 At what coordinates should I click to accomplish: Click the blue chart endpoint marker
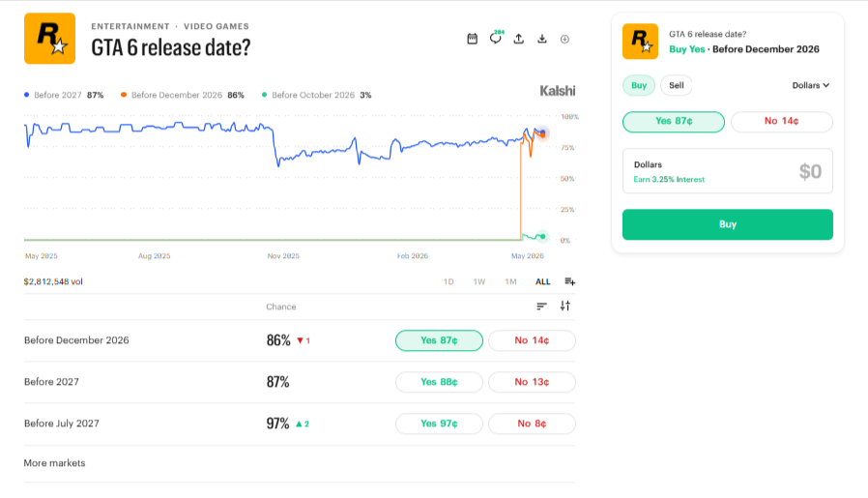click(x=542, y=132)
